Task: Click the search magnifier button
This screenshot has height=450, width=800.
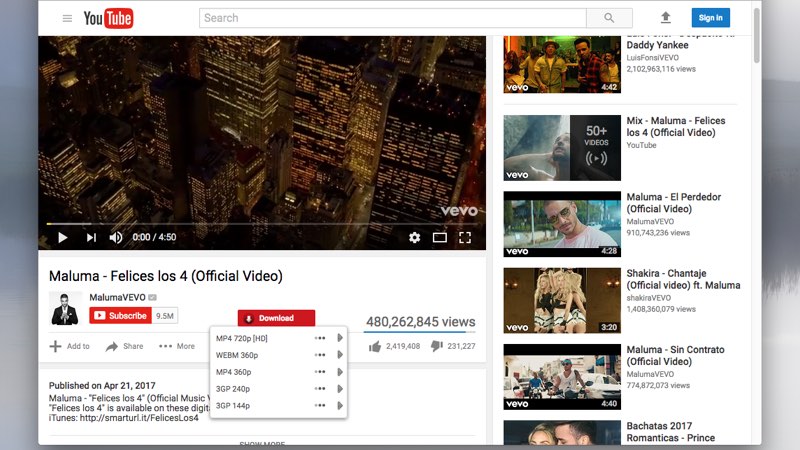Action: pos(609,18)
